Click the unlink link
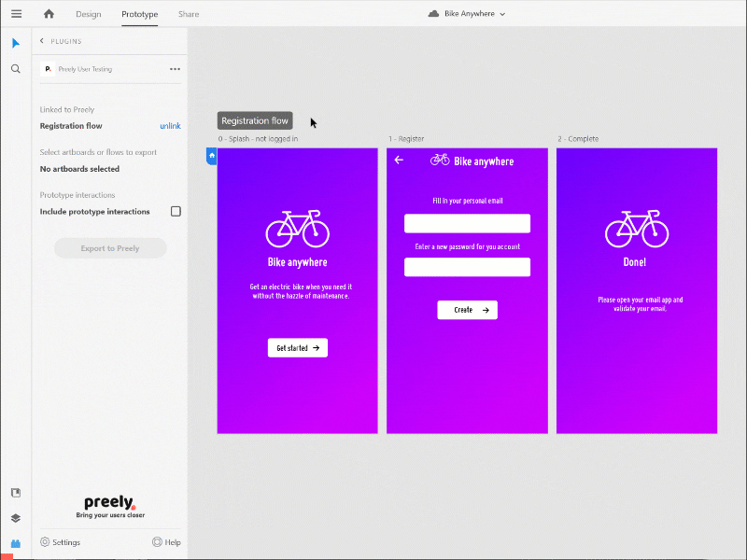Viewport: 747px width, 560px height. (170, 126)
